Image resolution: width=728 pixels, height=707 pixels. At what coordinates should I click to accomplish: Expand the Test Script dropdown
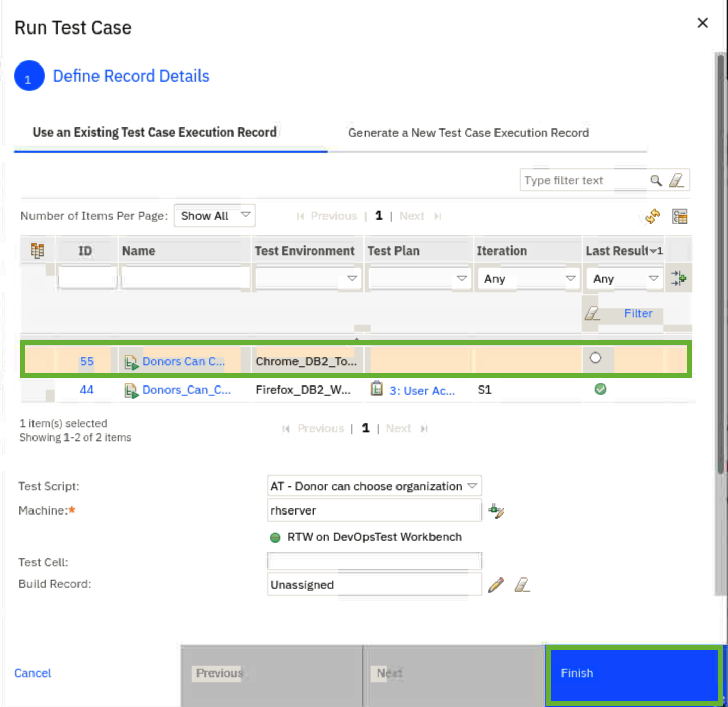pos(472,486)
